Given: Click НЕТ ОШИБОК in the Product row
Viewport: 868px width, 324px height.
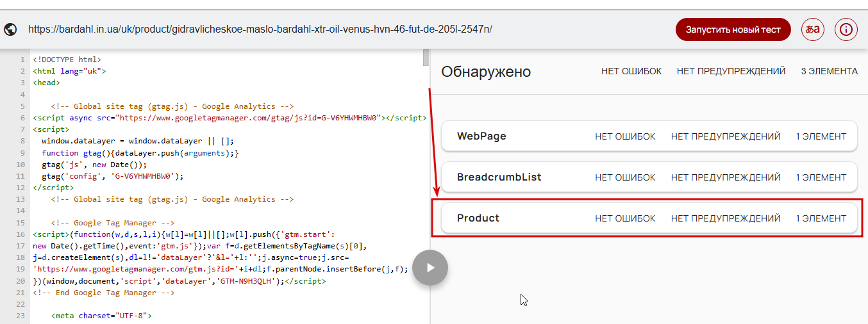Looking at the screenshot, I should tap(626, 218).
